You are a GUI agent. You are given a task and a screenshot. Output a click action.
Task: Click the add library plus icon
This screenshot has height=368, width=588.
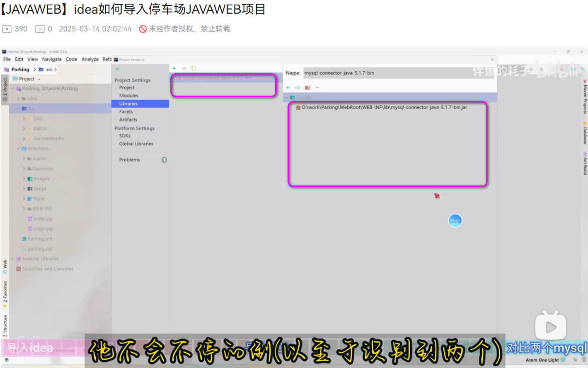(x=174, y=68)
